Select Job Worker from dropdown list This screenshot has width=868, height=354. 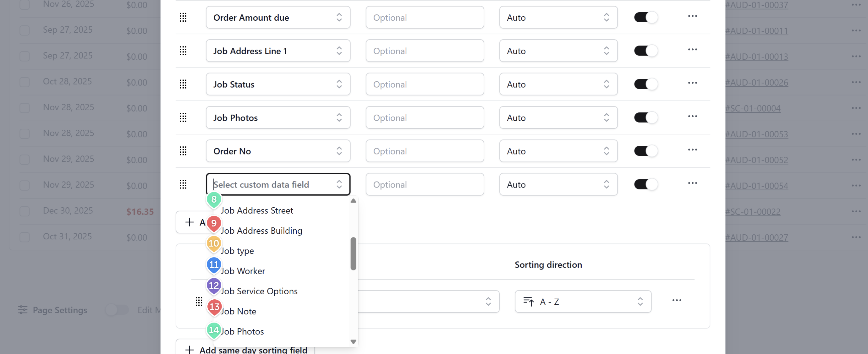point(243,271)
